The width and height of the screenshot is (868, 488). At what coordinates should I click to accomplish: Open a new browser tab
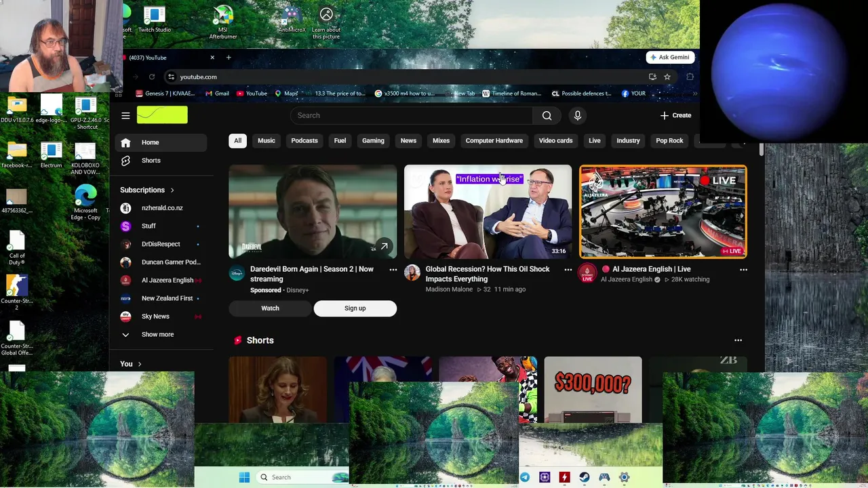(x=229, y=58)
